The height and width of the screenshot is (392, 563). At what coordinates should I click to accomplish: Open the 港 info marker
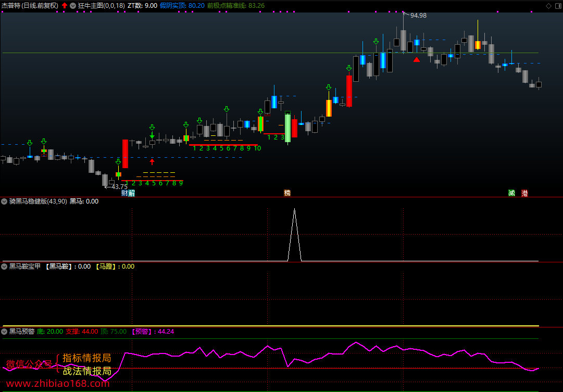[524, 193]
